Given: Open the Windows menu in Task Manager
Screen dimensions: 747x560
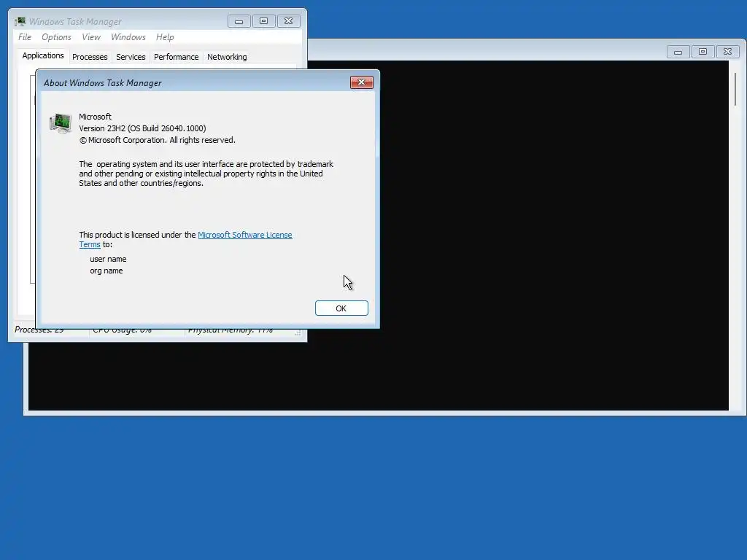Looking at the screenshot, I should pos(128,37).
